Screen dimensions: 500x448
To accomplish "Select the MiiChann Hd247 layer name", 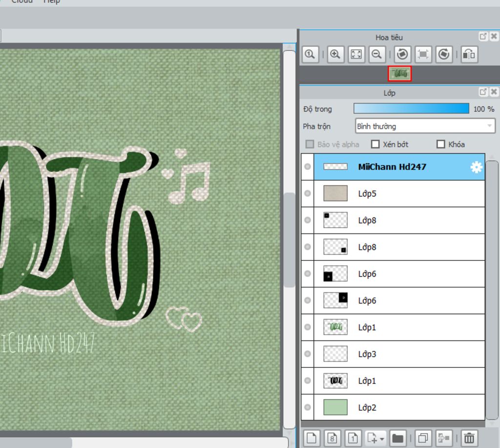I will 392,167.
